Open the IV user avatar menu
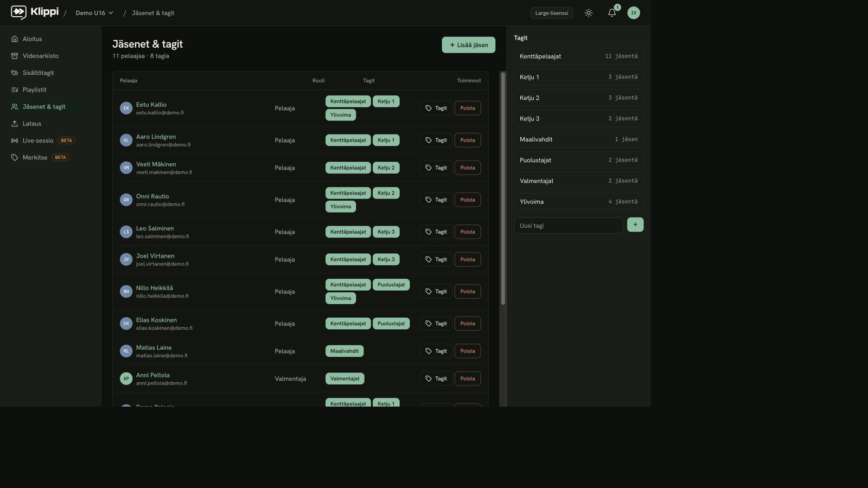The height and width of the screenshot is (488, 868). tap(634, 13)
